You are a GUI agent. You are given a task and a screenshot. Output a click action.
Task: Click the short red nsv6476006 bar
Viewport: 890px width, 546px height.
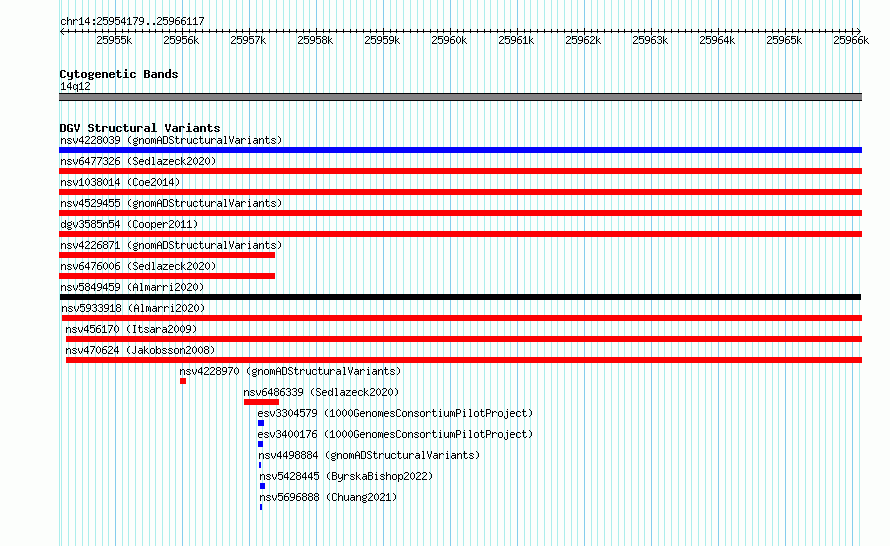(167, 276)
